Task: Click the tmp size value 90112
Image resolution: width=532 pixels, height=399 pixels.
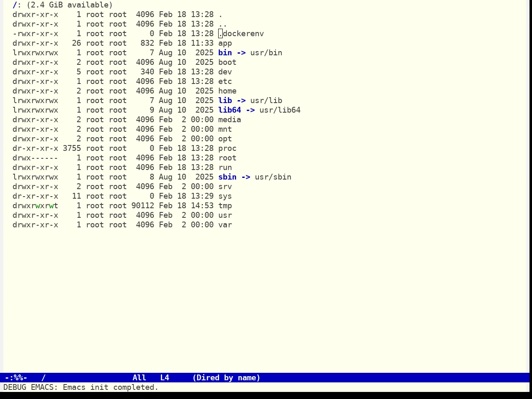Action: 143,206
